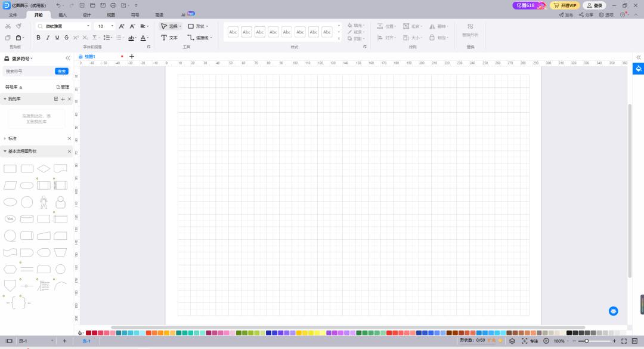Pick the 连接线 (Connector) tool
This screenshot has height=349, width=644.
pos(199,38)
